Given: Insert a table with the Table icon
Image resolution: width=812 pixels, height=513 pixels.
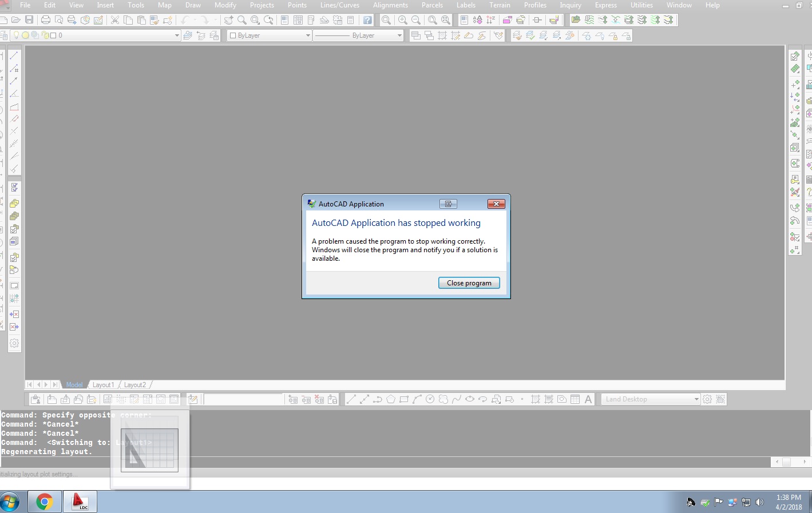Looking at the screenshot, I should (x=575, y=399).
